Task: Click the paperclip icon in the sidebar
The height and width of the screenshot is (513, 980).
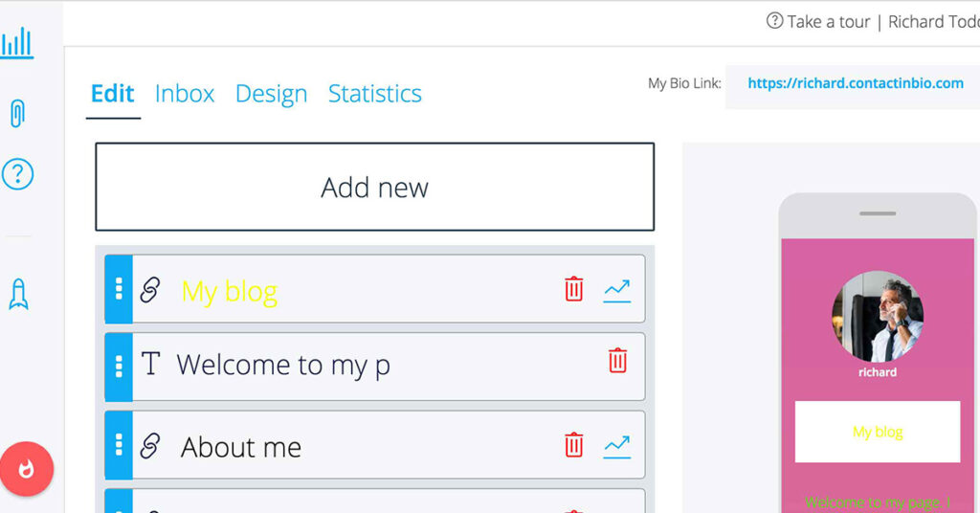Action: 17,113
